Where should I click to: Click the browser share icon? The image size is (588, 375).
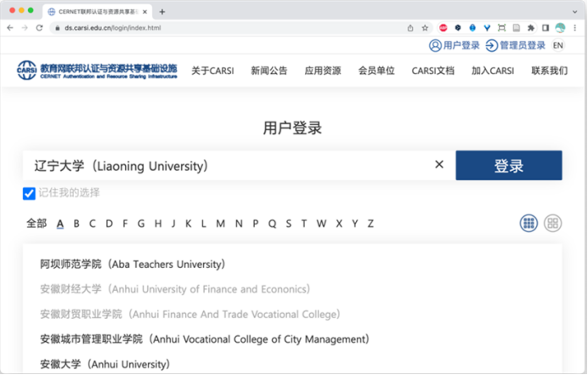click(x=410, y=28)
